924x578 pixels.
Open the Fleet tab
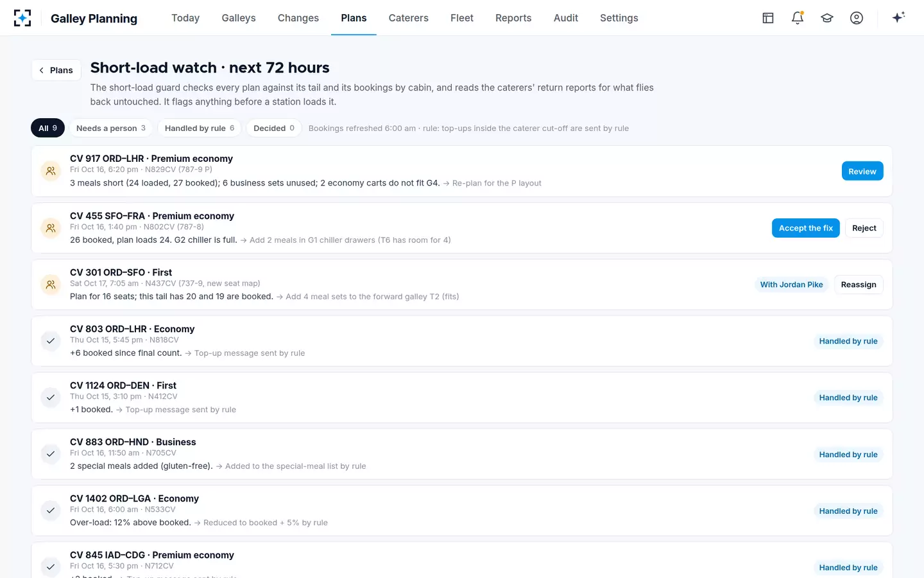(462, 18)
